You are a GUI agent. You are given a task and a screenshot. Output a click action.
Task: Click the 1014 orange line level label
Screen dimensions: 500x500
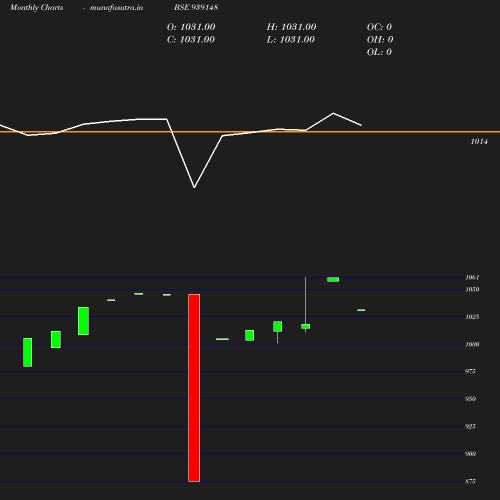479,141
